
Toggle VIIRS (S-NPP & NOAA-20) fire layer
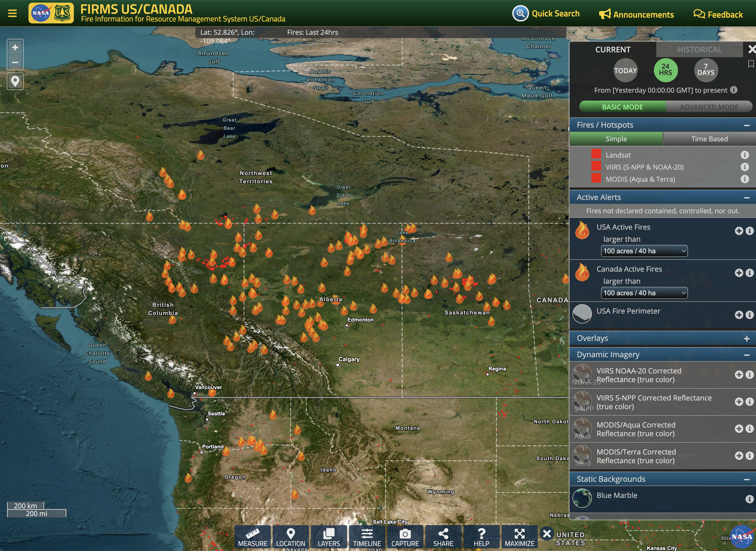tap(596, 166)
